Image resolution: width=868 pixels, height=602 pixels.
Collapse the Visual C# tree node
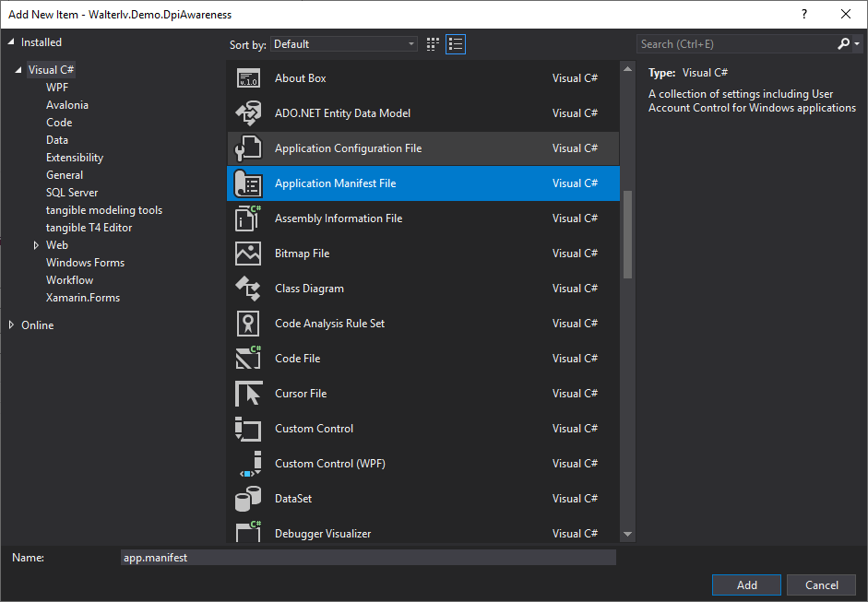point(18,70)
